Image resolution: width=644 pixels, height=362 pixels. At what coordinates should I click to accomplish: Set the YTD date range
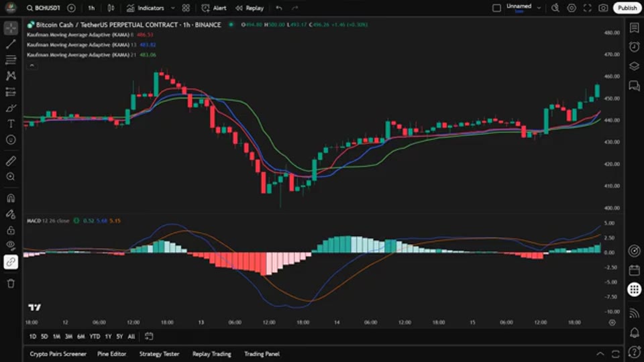tap(95, 337)
